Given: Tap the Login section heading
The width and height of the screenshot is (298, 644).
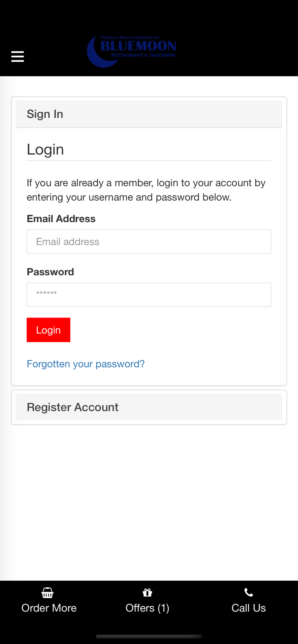Looking at the screenshot, I should (x=45, y=149).
